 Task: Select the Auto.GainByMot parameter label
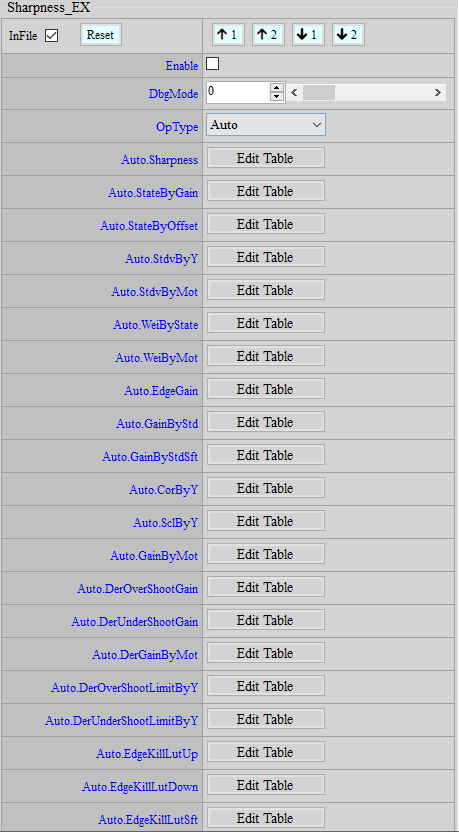[x=154, y=556]
